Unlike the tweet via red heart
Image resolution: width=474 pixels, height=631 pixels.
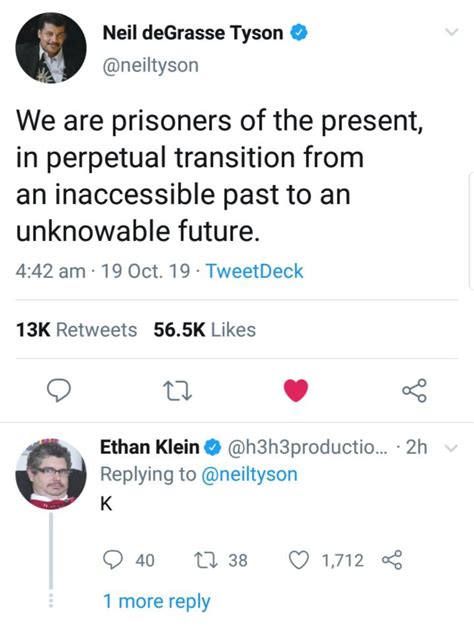pyautogui.click(x=296, y=390)
